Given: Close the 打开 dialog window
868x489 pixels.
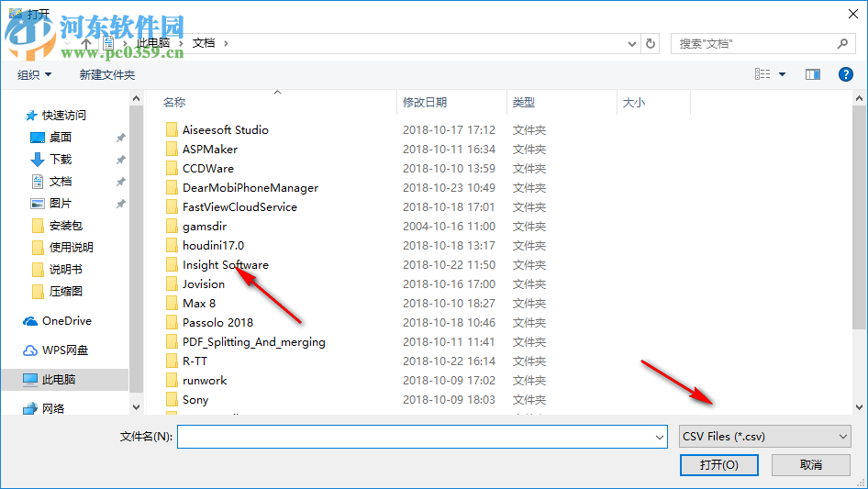Looking at the screenshot, I should 853,14.
